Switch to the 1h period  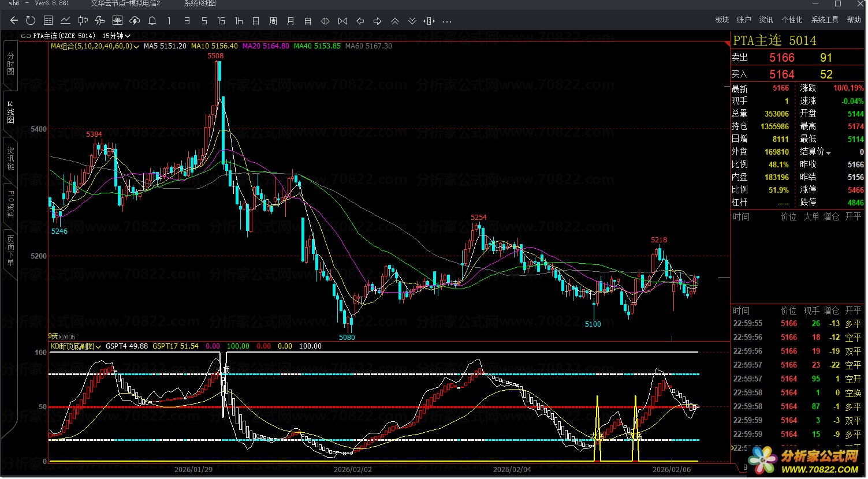[x=239, y=21]
